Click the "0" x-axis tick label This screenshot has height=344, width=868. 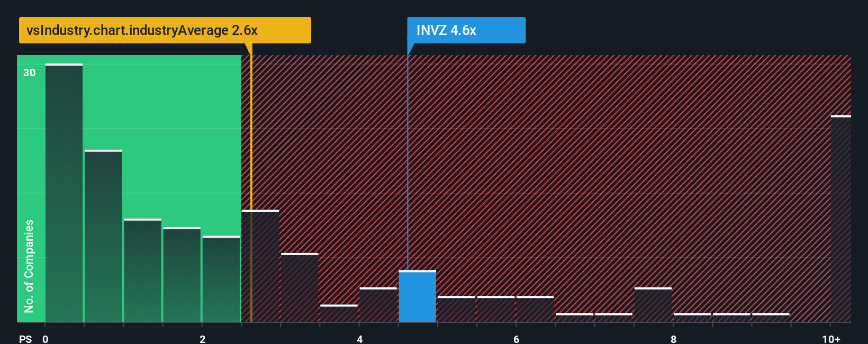pyautogui.click(x=46, y=339)
